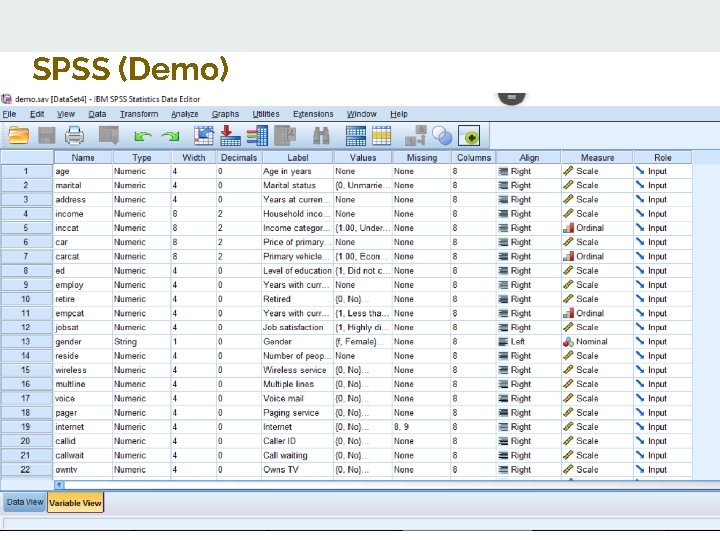Click the green Redo arrow

tap(171, 136)
